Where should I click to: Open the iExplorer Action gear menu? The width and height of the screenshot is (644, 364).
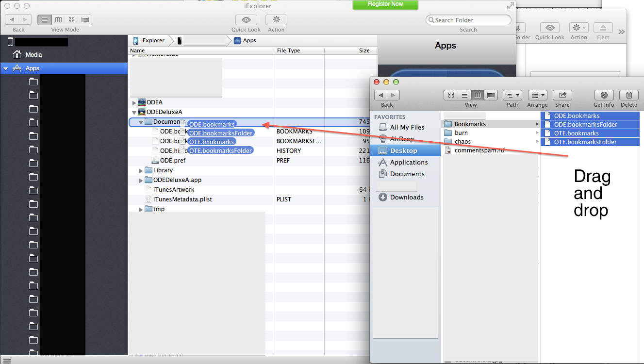tap(276, 20)
